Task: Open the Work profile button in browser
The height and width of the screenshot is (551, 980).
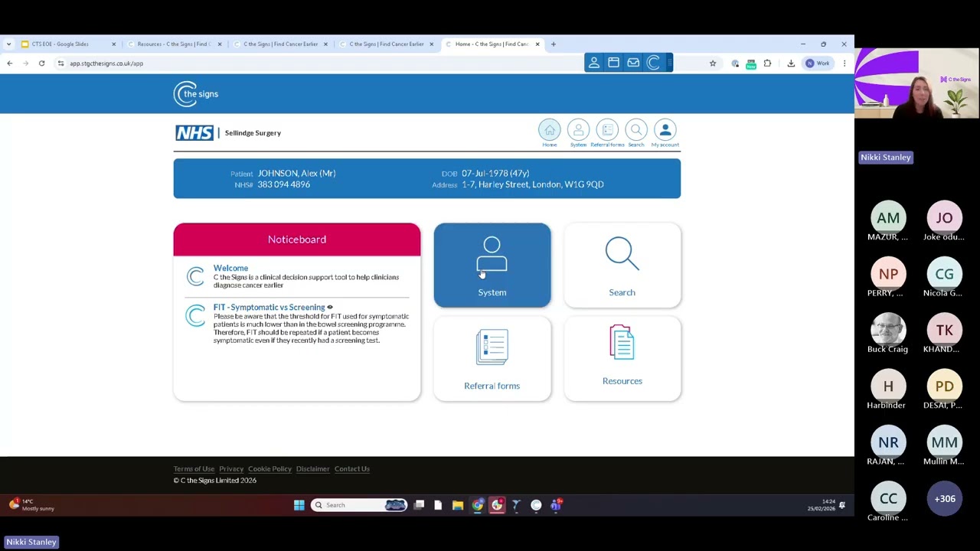Action: tap(818, 64)
